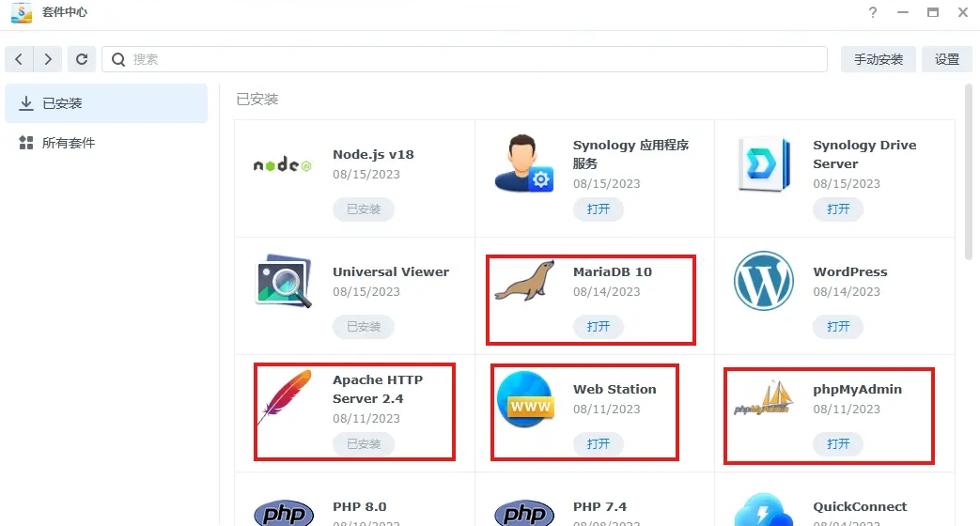Refresh the package list
This screenshot has width=980, height=526.
[x=81, y=59]
